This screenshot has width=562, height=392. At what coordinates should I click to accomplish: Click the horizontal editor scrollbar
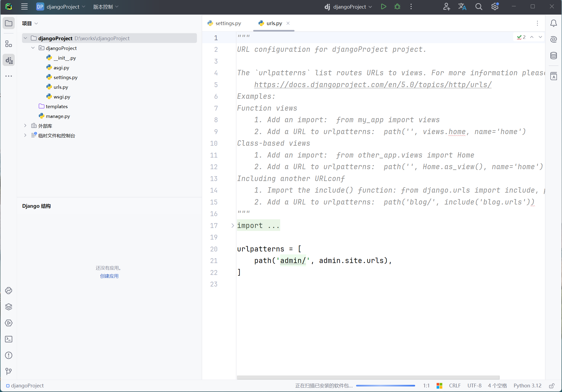click(368, 377)
